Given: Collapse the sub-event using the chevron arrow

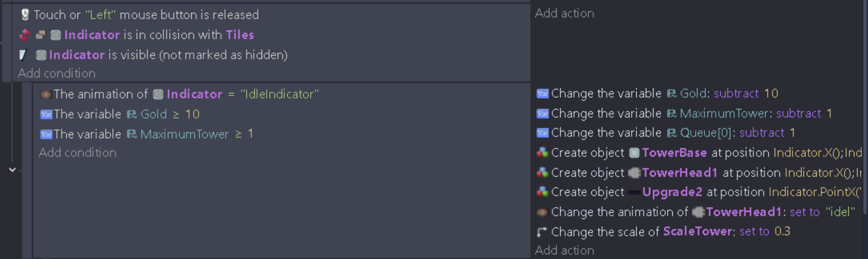Looking at the screenshot, I should point(12,170).
